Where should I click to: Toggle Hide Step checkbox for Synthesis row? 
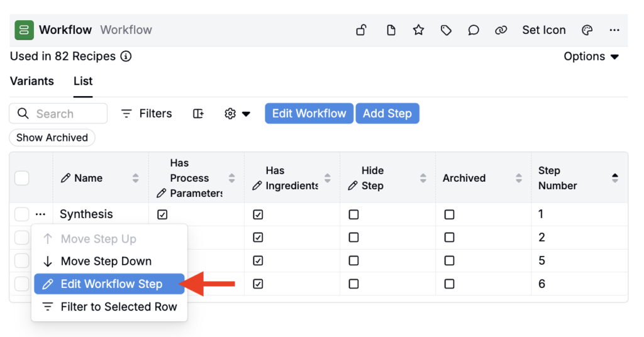tap(353, 214)
